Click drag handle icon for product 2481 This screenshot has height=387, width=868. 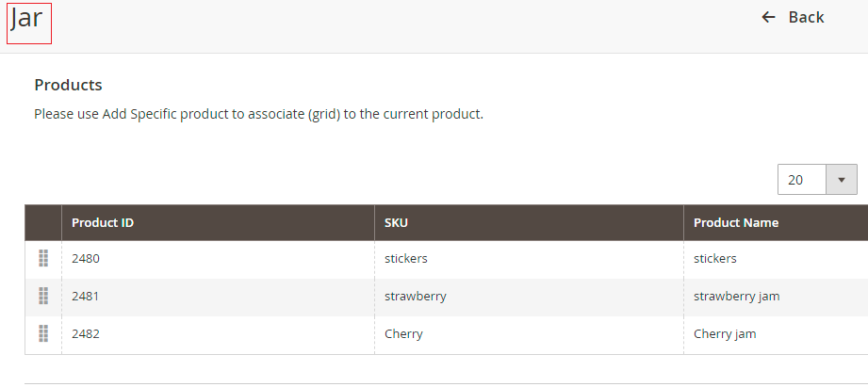(x=43, y=296)
